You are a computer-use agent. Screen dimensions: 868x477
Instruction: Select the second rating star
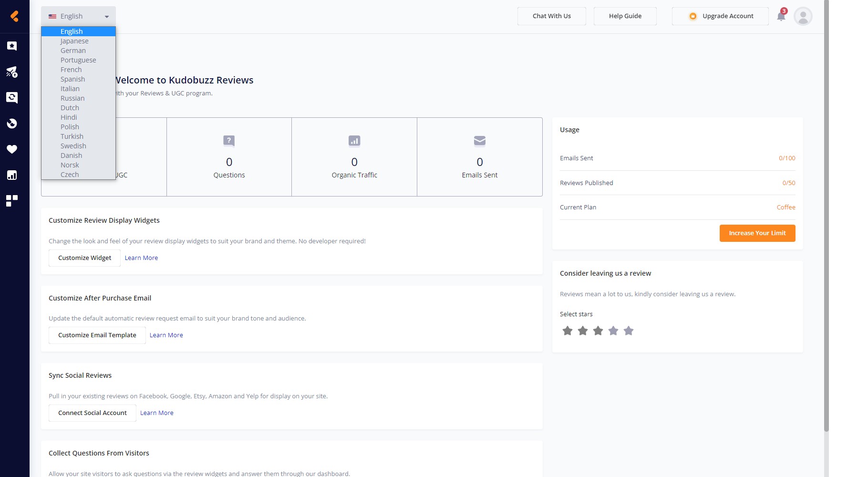click(x=583, y=331)
